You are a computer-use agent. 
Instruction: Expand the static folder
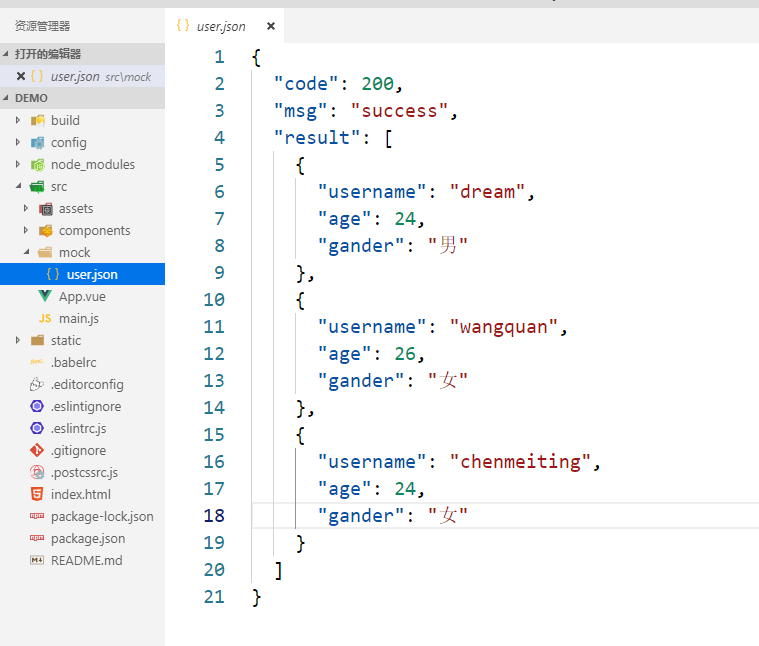pyautogui.click(x=18, y=340)
